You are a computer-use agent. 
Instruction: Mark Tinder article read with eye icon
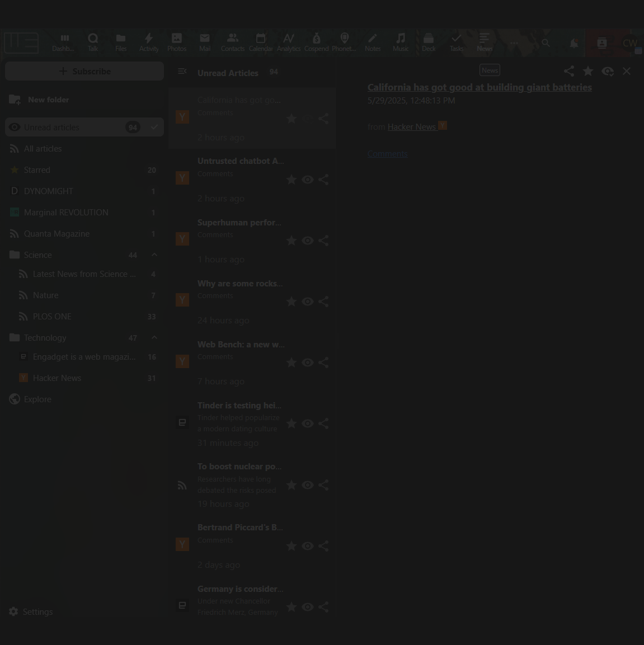(x=307, y=423)
